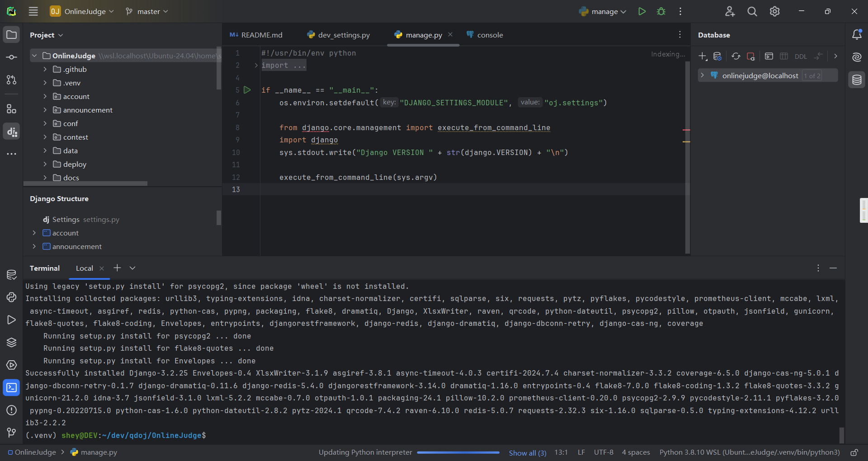Expand the account folder in Project
Viewport: 868px width, 461px height.
45,96
